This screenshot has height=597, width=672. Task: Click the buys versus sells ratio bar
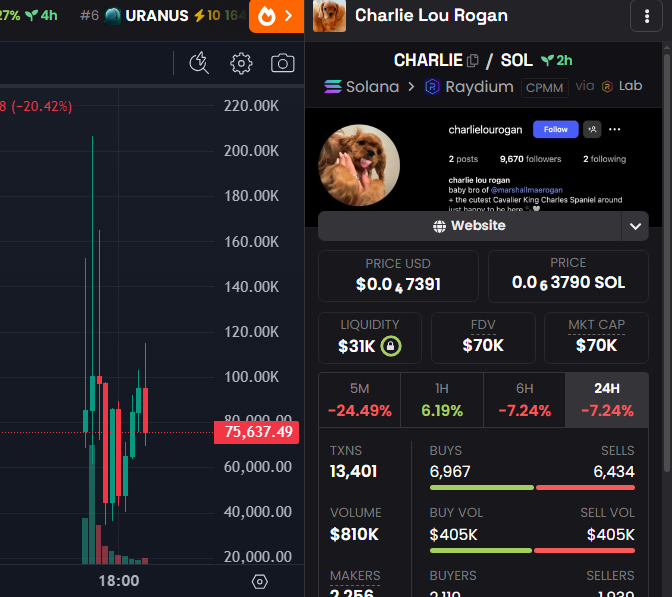tap(532, 488)
